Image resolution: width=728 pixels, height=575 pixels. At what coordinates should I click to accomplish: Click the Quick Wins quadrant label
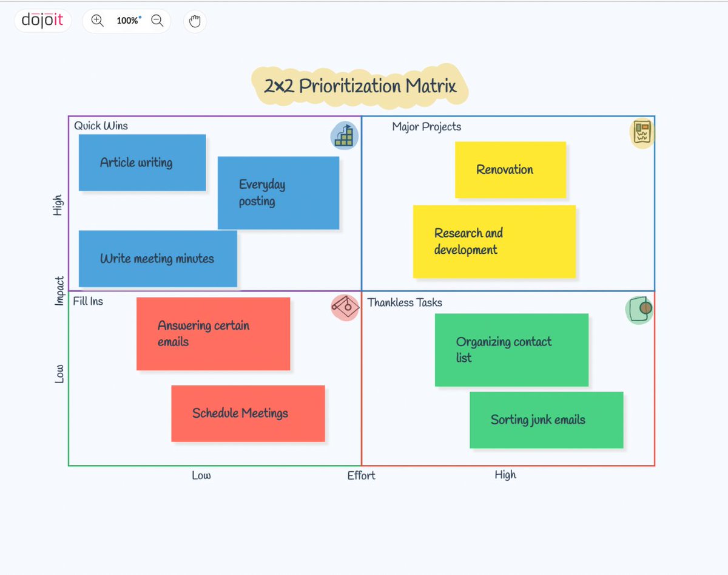click(101, 126)
